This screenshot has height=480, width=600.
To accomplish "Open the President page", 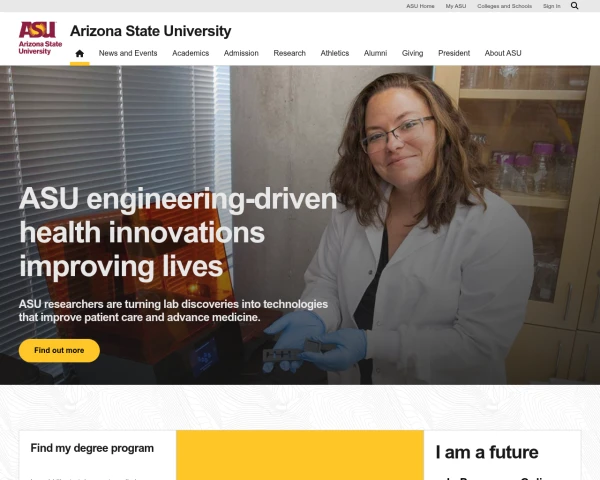I will (454, 53).
